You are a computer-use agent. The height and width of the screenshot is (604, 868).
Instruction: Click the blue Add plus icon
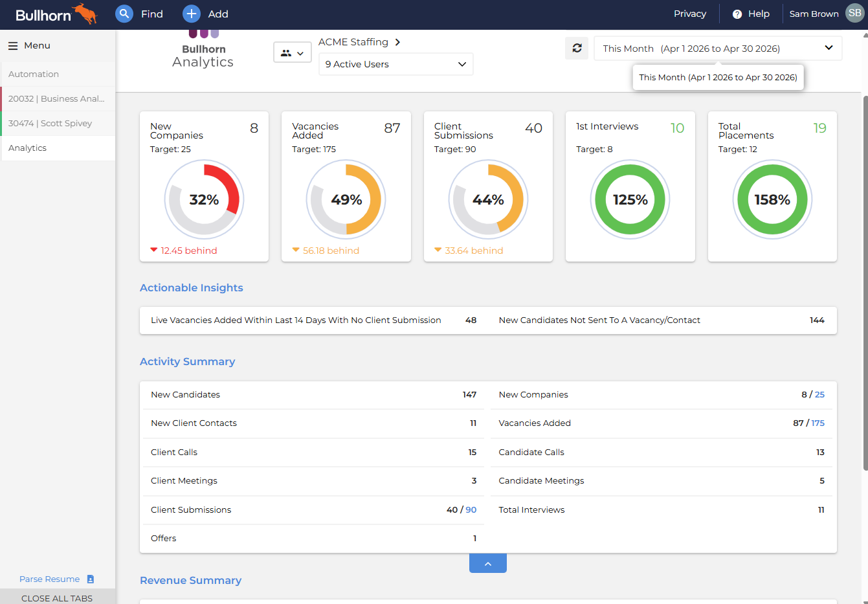tap(191, 14)
